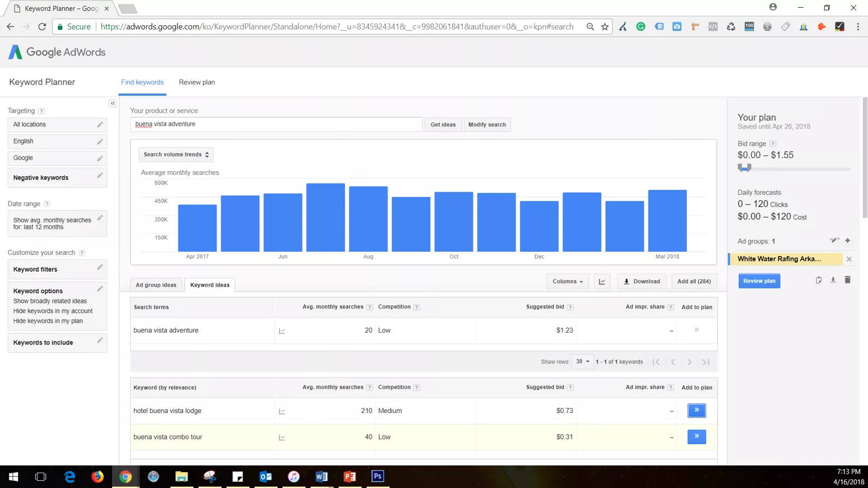Sort by Avg. monthly searches in keyword table
Viewport: 868px width, 488px height.
tap(333, 387)
